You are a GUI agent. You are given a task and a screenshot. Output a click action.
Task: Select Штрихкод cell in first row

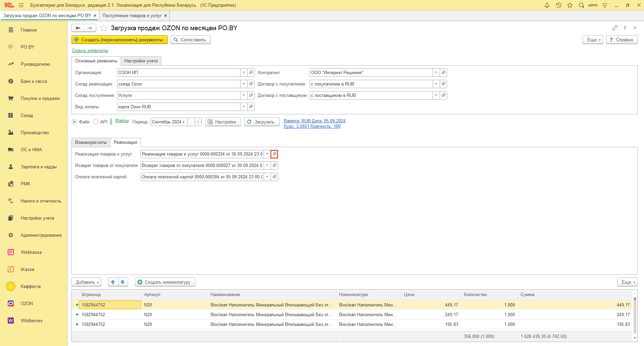110,305
